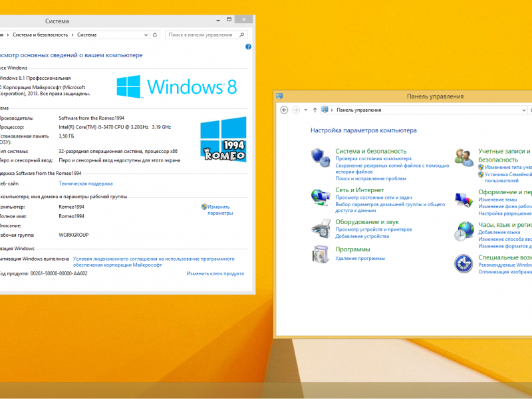Image resolution: width=532 pixels, height=399 pixels.
Task: Open Clock, Language and Region globe icon
Action: [464, 231]
